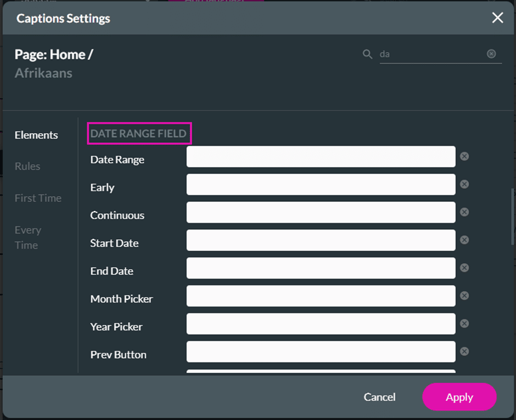
Task: Clear the Month Picker caption field
Action: coord(464,296)
